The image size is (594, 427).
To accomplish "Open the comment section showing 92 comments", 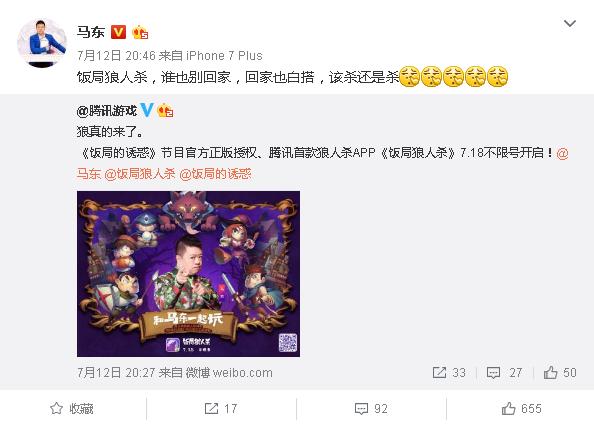I will click(x=371, y=408).
